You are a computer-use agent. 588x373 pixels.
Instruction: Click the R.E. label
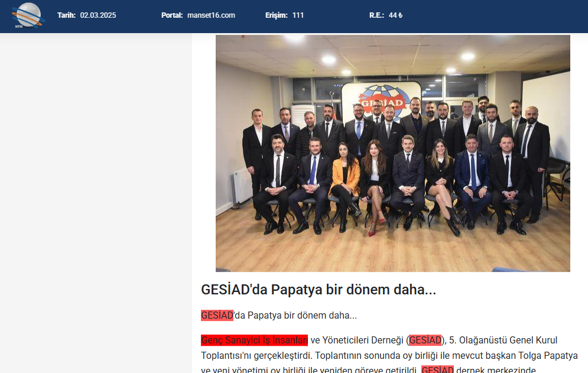pyautogui.click(x=376, y=15)
